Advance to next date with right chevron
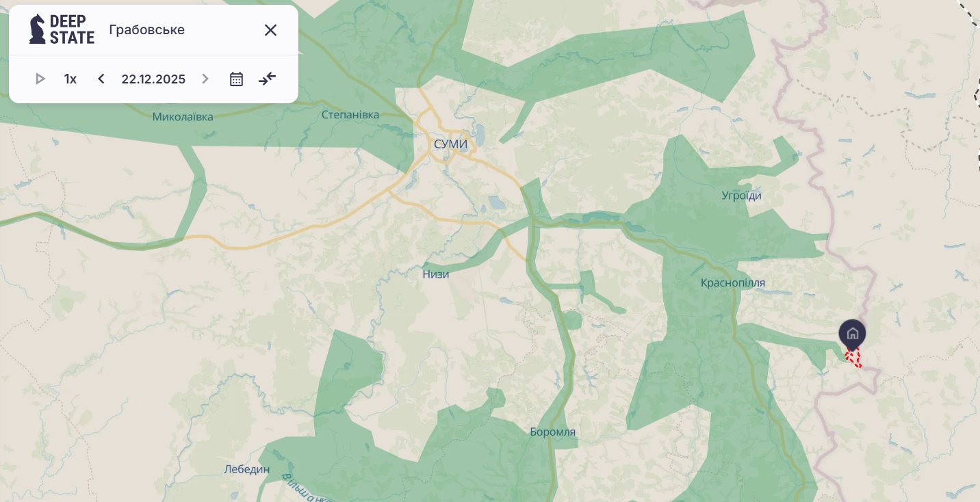Image resolution: width=980 pixels, height=502 pixels. (205, 79)
